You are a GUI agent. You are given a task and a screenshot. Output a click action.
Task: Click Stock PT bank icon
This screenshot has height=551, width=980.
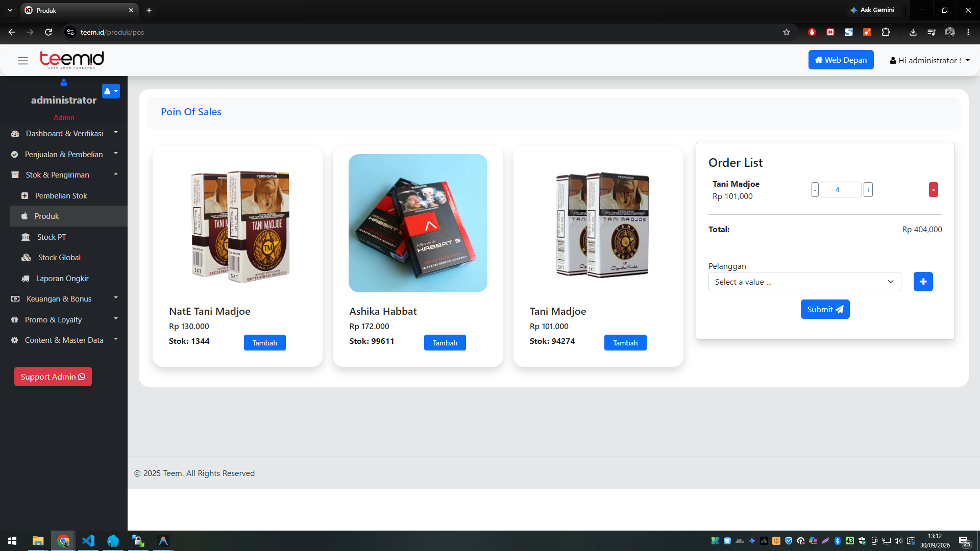(x=26, y=237)
